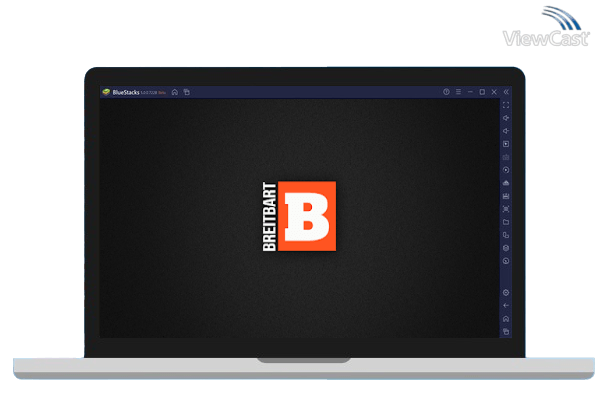Open the keyboard controls icon in the sidebar
This screenshot has height=414, width=602.
(506, 157)
